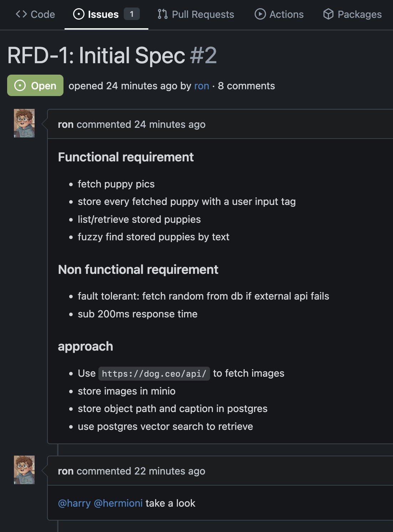Click ron's avatar on first comment

click(24, 123)
